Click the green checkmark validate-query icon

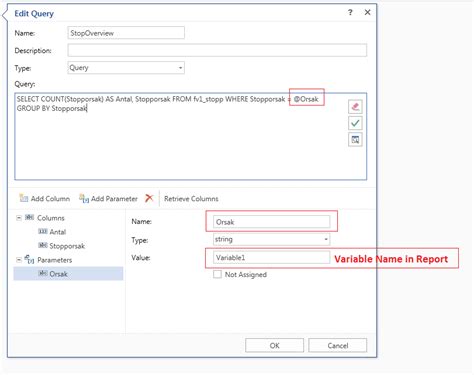pos(355,123)
